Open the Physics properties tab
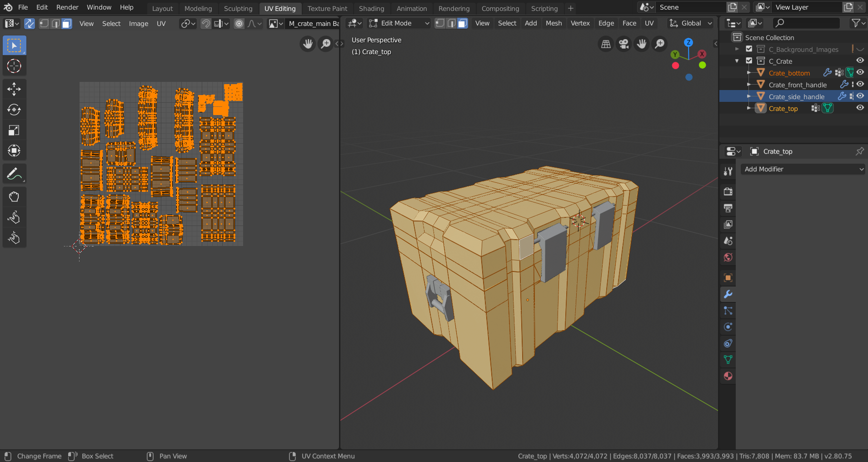This screenshot has height=462, width=868. pos(728,327)
